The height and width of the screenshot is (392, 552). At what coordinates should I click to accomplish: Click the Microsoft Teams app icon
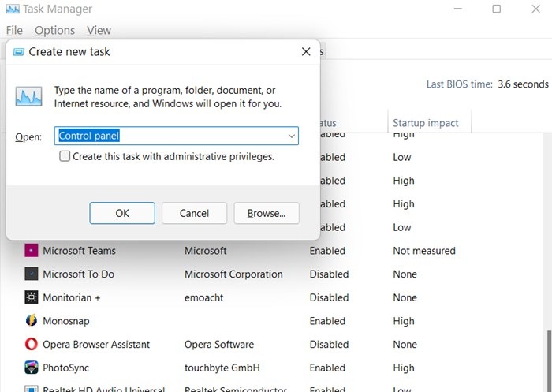point(32,251)
